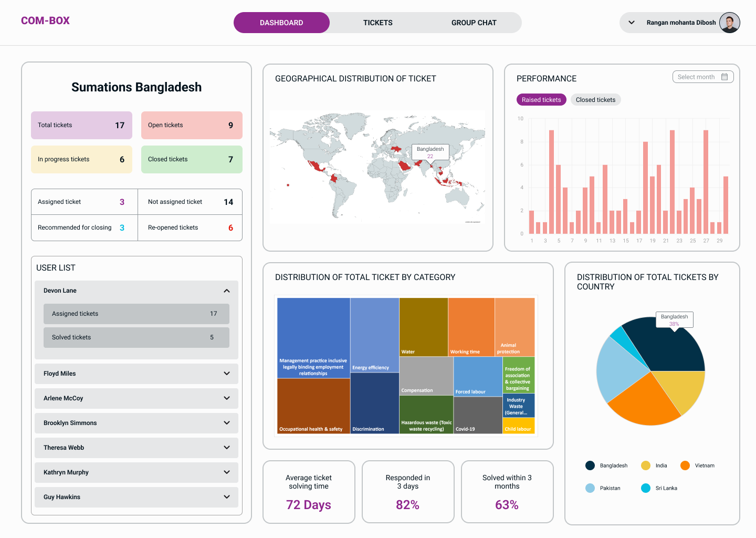Collapse the Devon Lane user section
This screenshot has height=538, width=756.
[x=227, y=291]
